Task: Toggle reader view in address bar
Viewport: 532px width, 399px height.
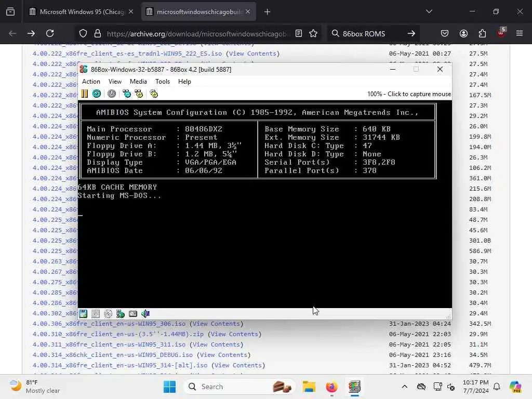Action: click(x=299, y=33)
